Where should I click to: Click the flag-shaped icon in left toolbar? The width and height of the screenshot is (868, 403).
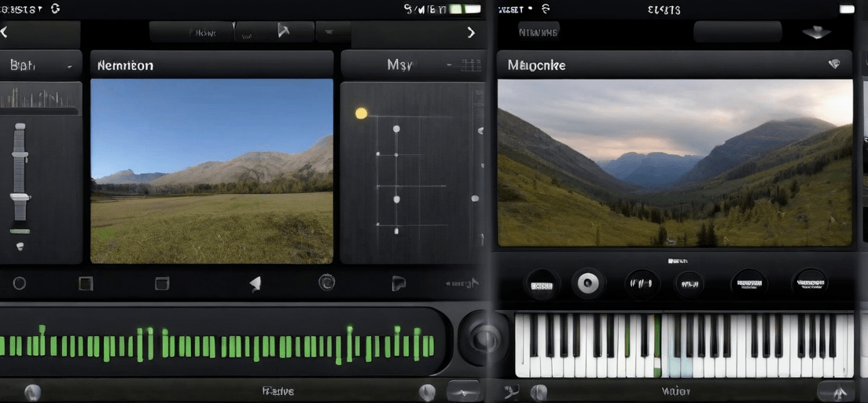[399, 283]
